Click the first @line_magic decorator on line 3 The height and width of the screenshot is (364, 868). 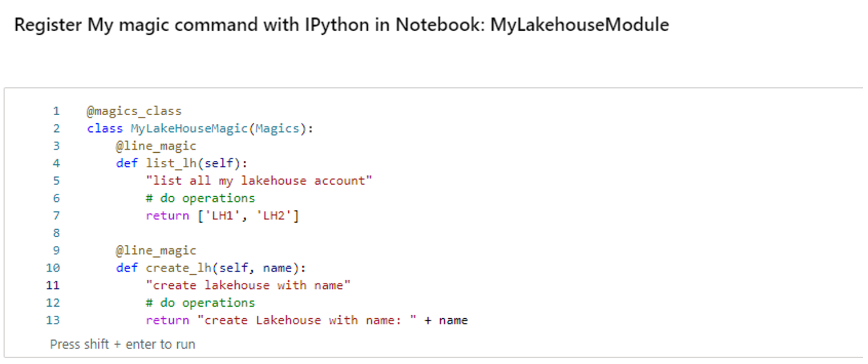pyautogui.click(x=156, y=146)
